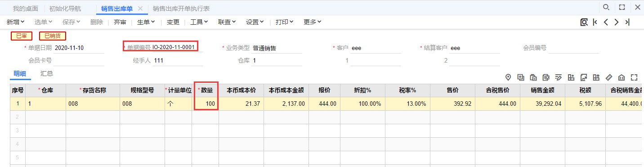This screenshot has width=644, height=167.
Task: Open the 设置 dropdown menu
Action: 255,22
